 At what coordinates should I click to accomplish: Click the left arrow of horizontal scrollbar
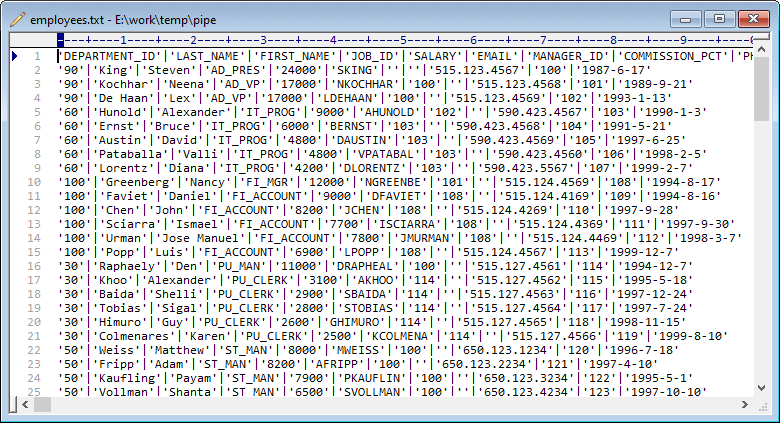[x=15, y=403]
